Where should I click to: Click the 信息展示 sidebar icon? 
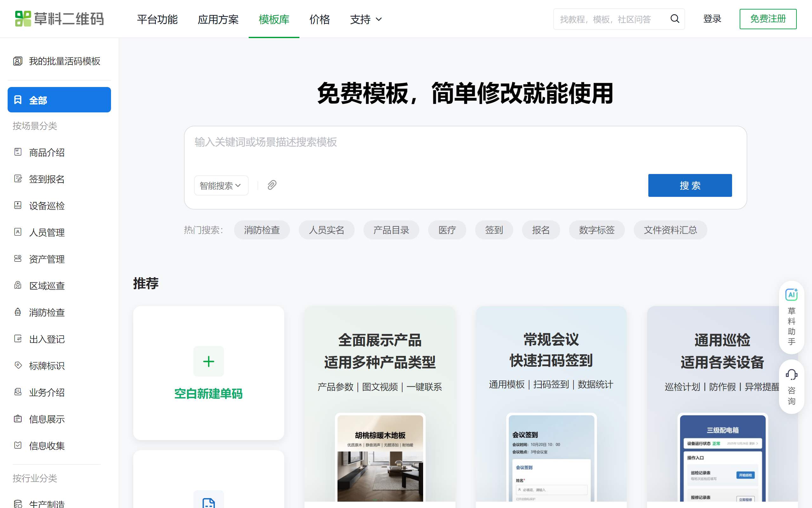pyautogui.click(x=18, y=419)
